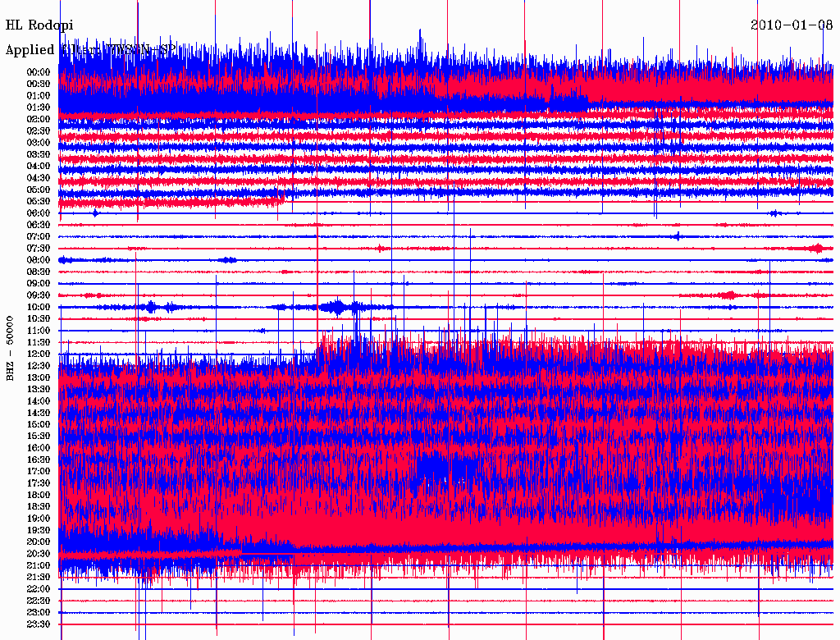Click the BHZ - 50000 vertical axis label
The height and width of the screenshot is (640, 840).
coord(11,348)
